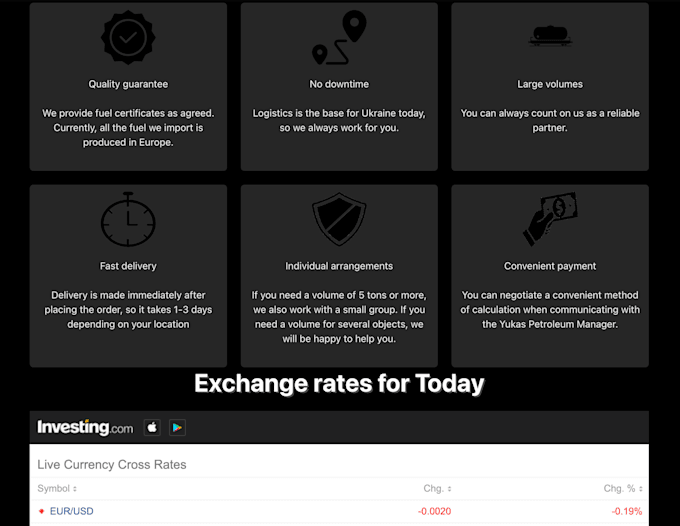Click the Fast delivery stopwatch icon

[x=128, y=219]
